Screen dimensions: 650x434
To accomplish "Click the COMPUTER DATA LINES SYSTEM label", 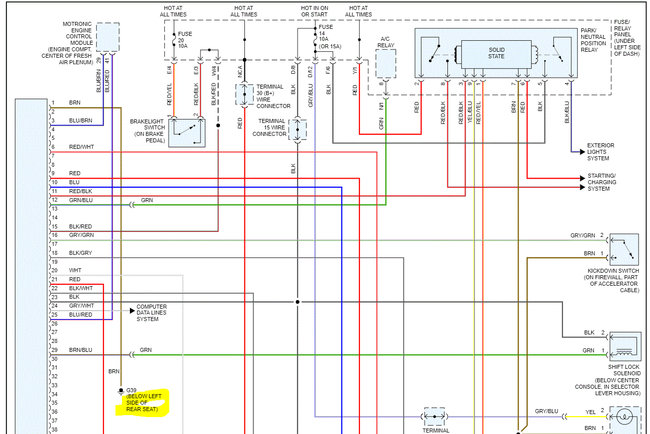I will (x=152, y=313).
